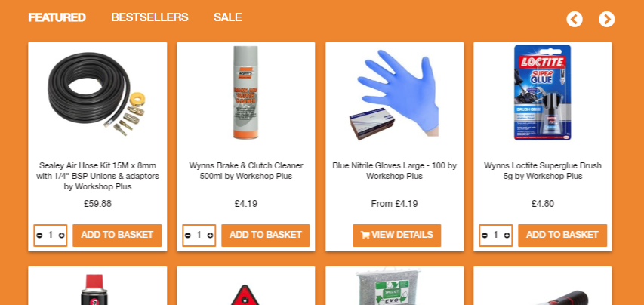The image size is (644, 305).
Task: Open the Blue Nitrile Gloves product image
Action: coord(394,94)
